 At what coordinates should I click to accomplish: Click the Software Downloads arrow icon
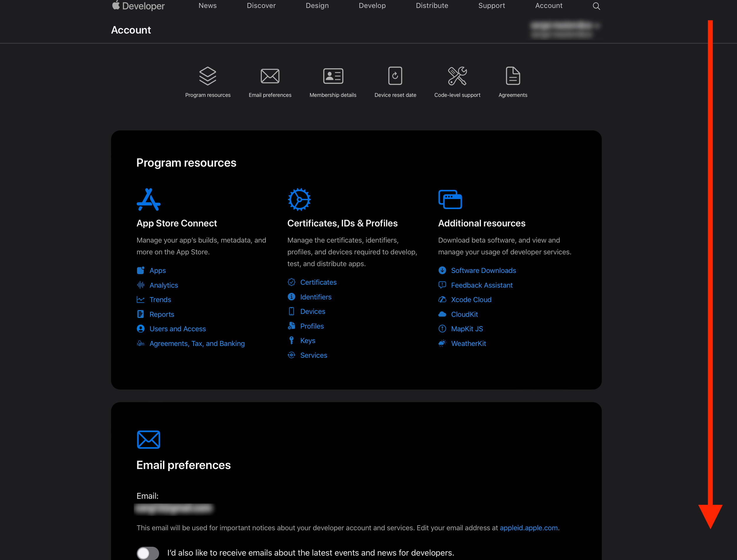click(442, 270)
